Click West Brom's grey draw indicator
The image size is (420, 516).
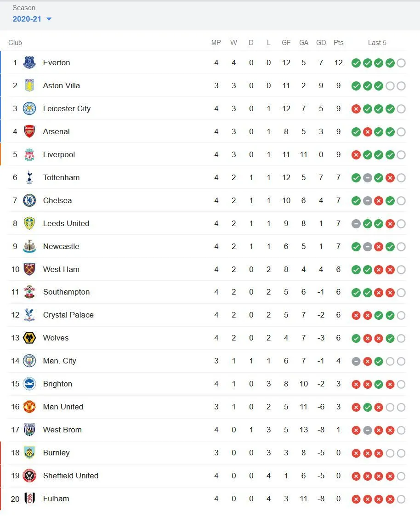pyautogui.click(x=367, y=430)
